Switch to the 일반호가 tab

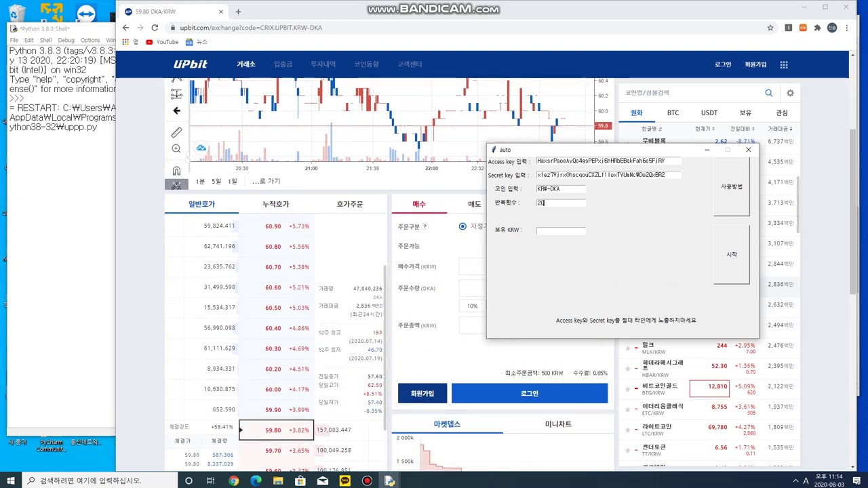(x=201, y=204)
